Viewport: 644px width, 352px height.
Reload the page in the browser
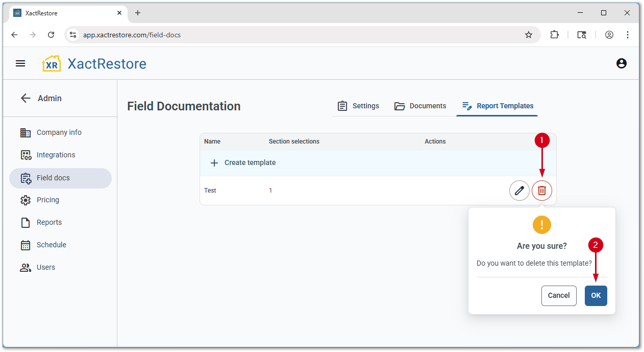pos(51,35)
